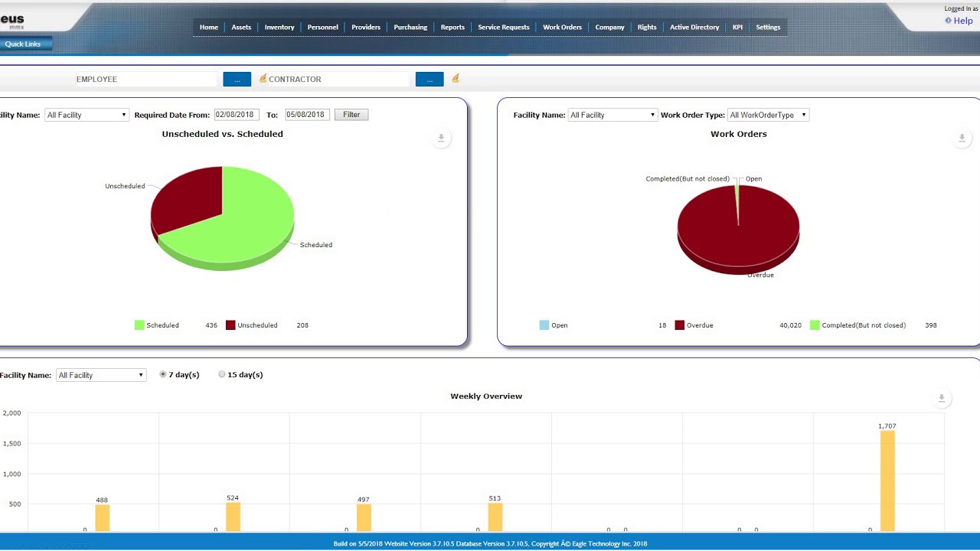The image size is (980, 551).
Task: Download the Work Orders pie chart
Action: pos(962,139)
